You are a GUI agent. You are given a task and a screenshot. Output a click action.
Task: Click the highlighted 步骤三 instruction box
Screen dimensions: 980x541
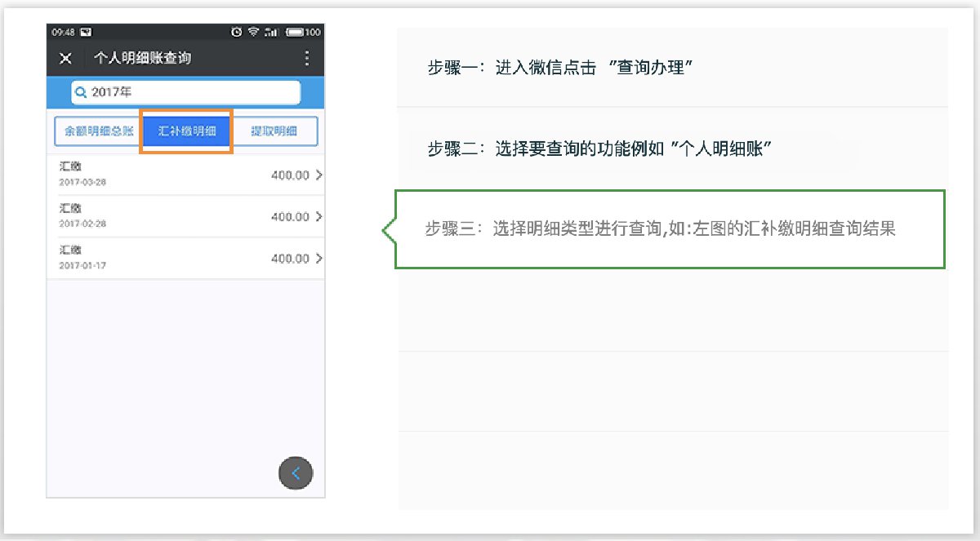670,229
